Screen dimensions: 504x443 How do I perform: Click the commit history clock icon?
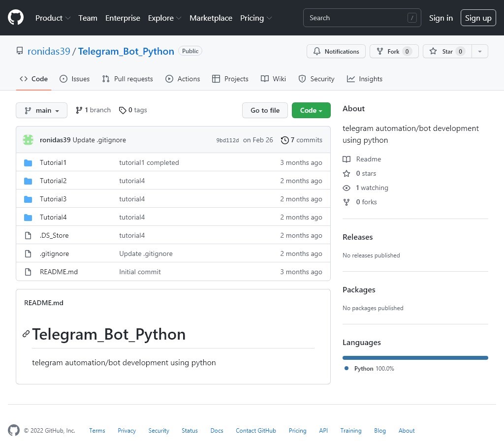[x=284, y=140]
